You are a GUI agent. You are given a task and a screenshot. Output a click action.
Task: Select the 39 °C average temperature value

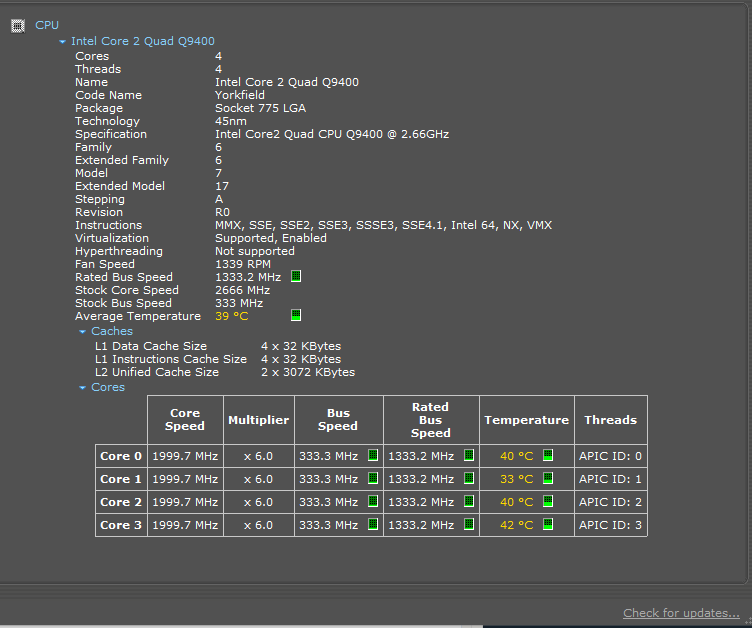(x=232, y=316)
